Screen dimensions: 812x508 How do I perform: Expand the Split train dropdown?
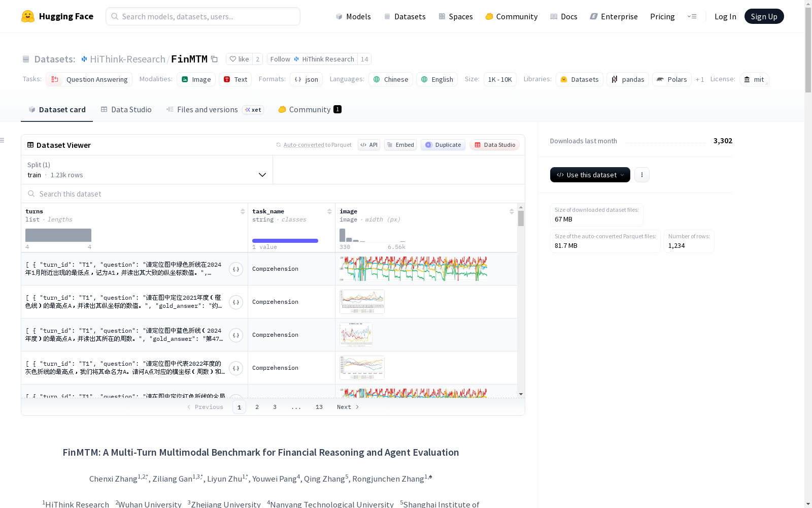click(x=147, y=170)
